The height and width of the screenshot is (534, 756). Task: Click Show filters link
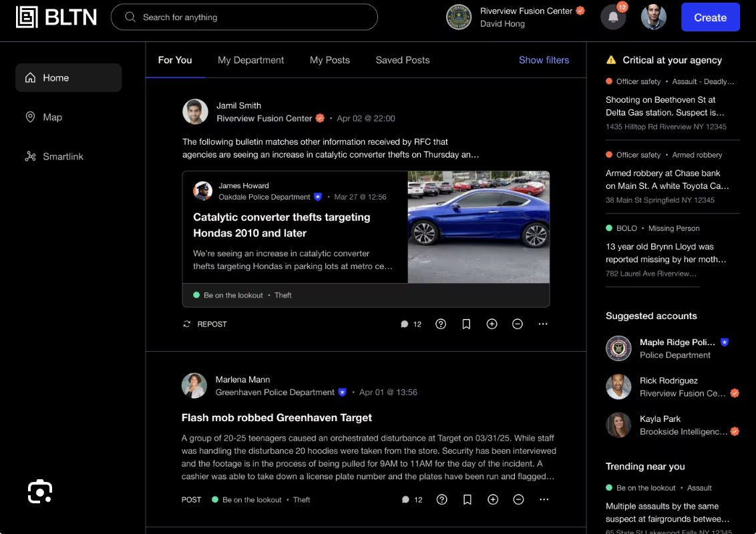tap(544, 60)
